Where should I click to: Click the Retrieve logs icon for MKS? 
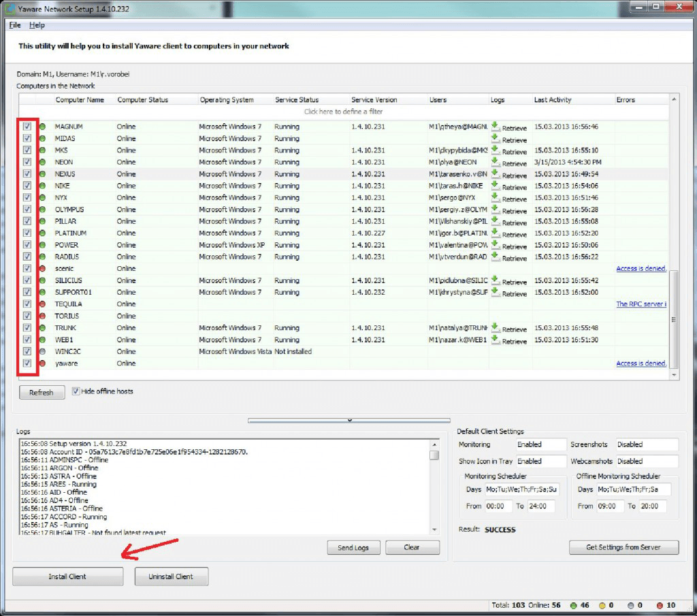click(495, 150)
